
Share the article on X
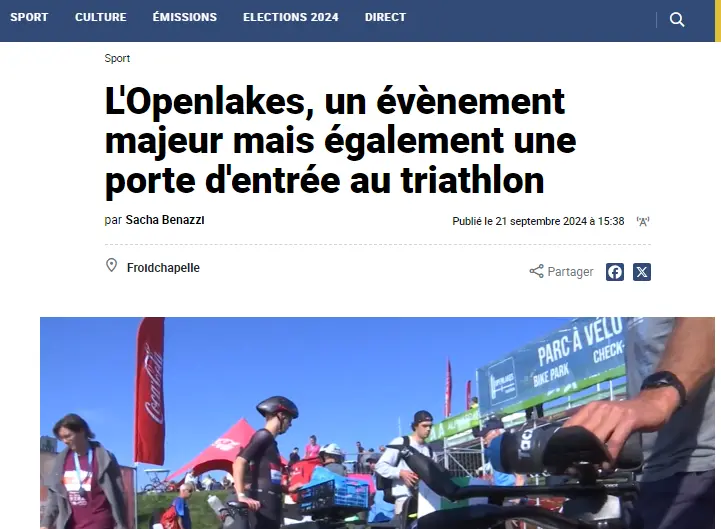pos(642,272)
